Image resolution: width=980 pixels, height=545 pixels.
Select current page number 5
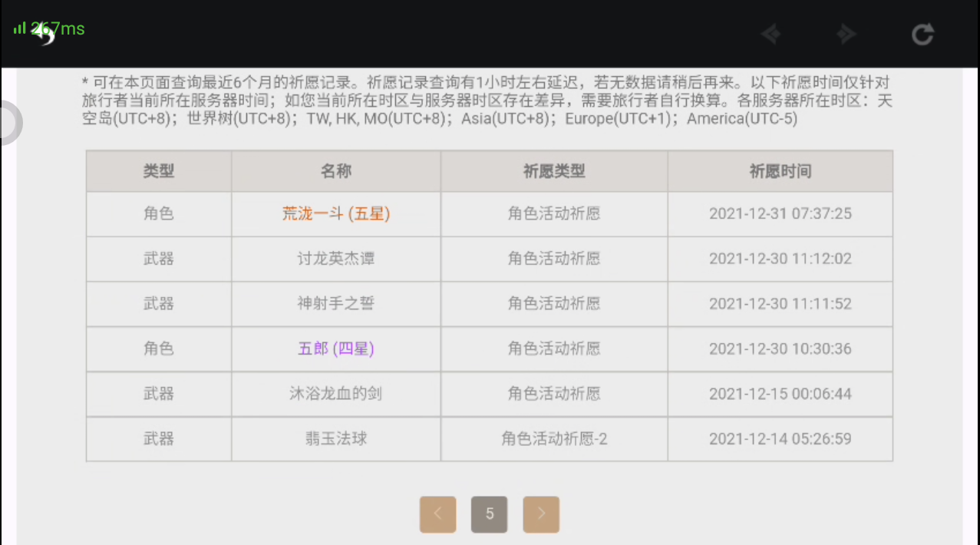click(490, 514)
